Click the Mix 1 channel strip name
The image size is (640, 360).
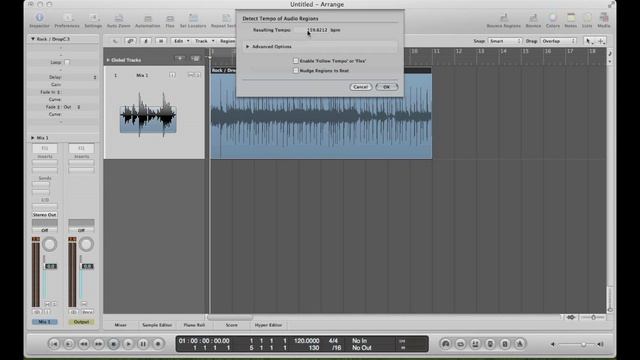click(44, 322)
